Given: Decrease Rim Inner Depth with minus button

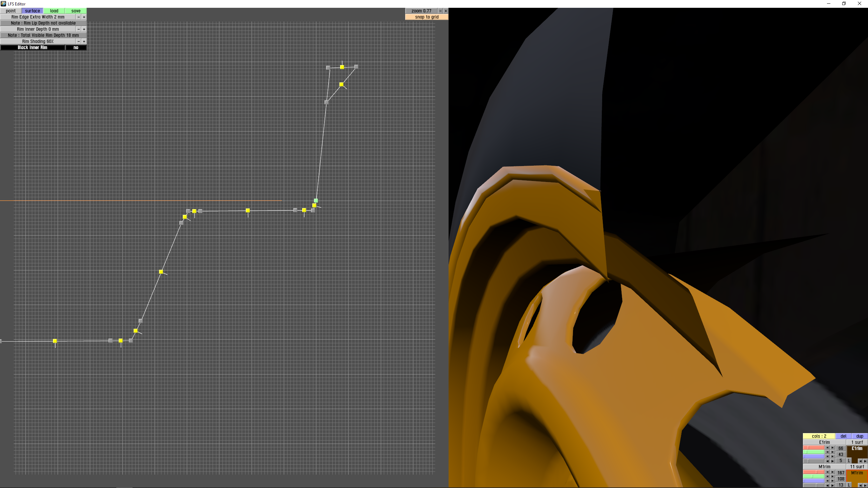Looking at the screenshot, I should (x=79, y=29).
